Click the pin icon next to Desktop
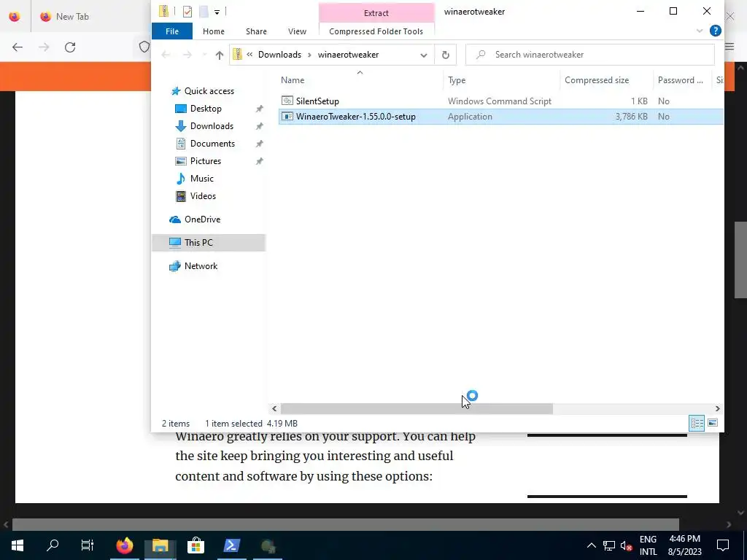This screenshot has height=560, width=747. (x=259, y=109)
